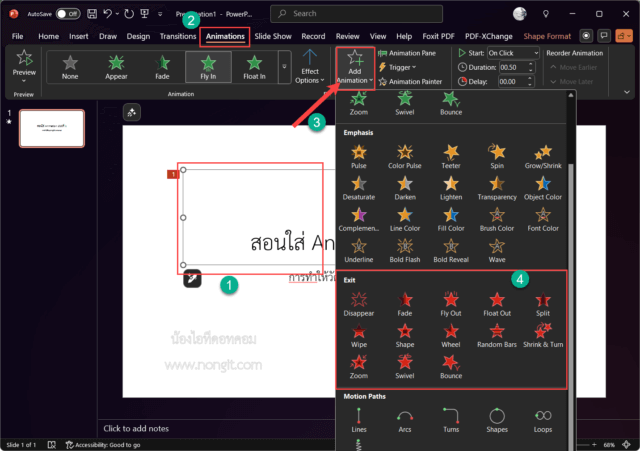Choose the Fly Out exit animation

451,304
